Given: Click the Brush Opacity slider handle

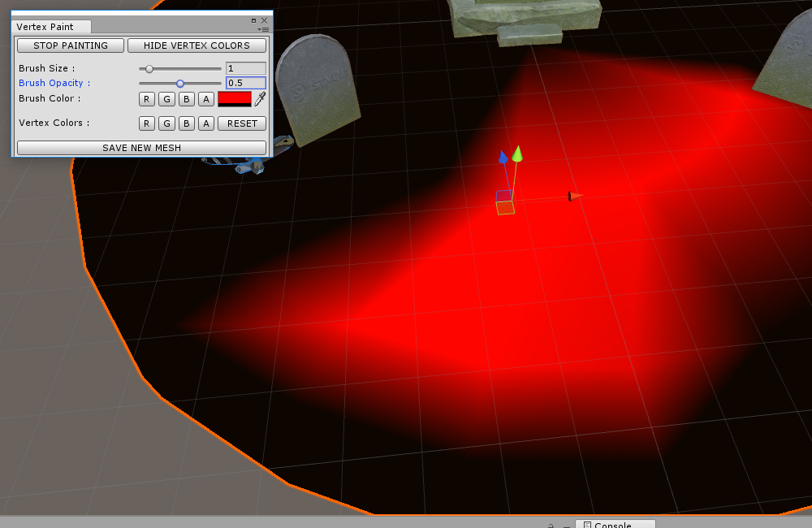Looking at the screenshot, I should 180,83.
